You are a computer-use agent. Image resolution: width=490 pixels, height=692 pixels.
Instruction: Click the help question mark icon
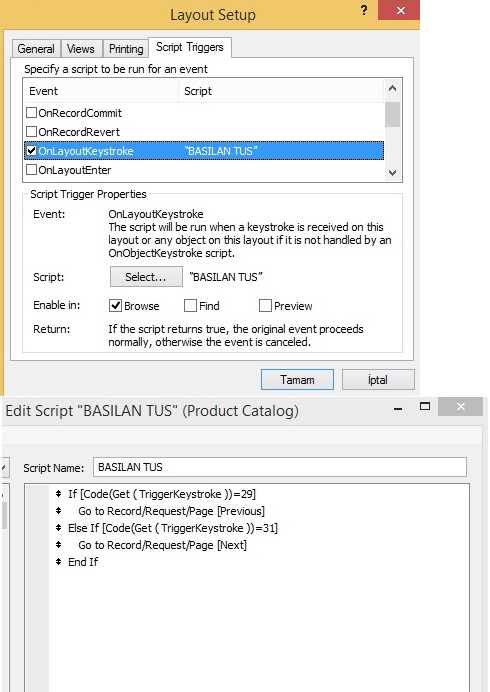point(364,10)
